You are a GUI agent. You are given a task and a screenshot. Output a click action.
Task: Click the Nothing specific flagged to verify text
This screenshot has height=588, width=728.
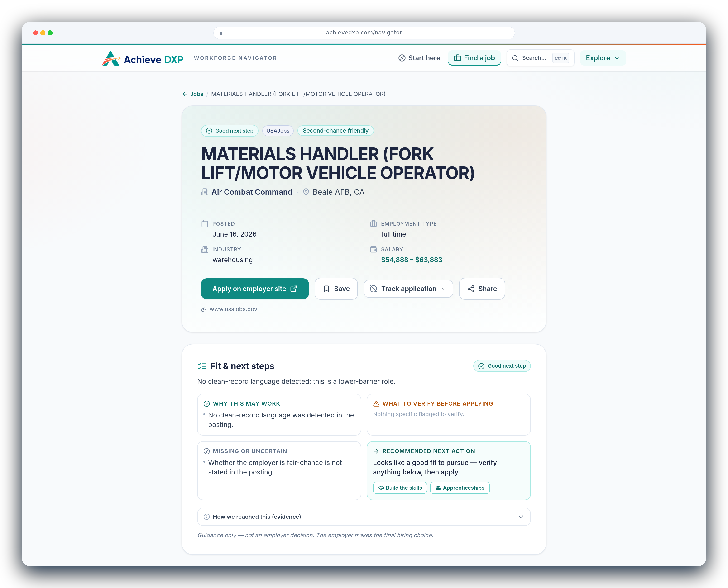click(x=419, y=414)
